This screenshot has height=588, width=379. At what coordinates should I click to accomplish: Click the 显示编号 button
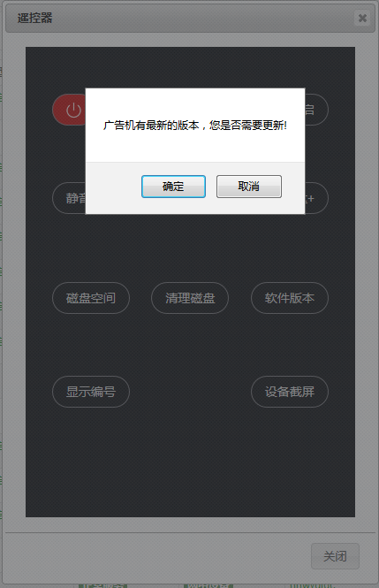pyautogui.click(x=91, y=392)
